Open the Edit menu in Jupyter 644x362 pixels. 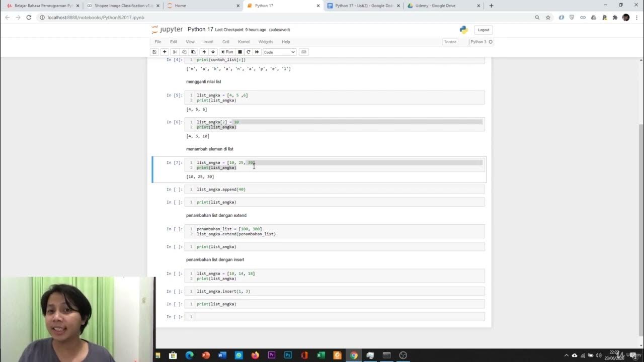click(174, 42)
